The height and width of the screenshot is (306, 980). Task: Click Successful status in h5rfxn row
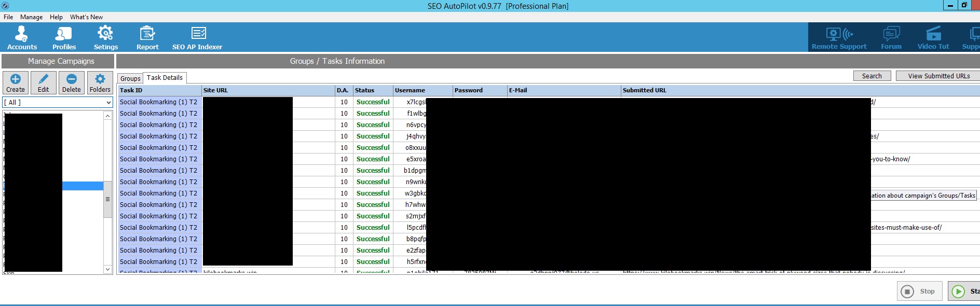(x=373, y=262)
